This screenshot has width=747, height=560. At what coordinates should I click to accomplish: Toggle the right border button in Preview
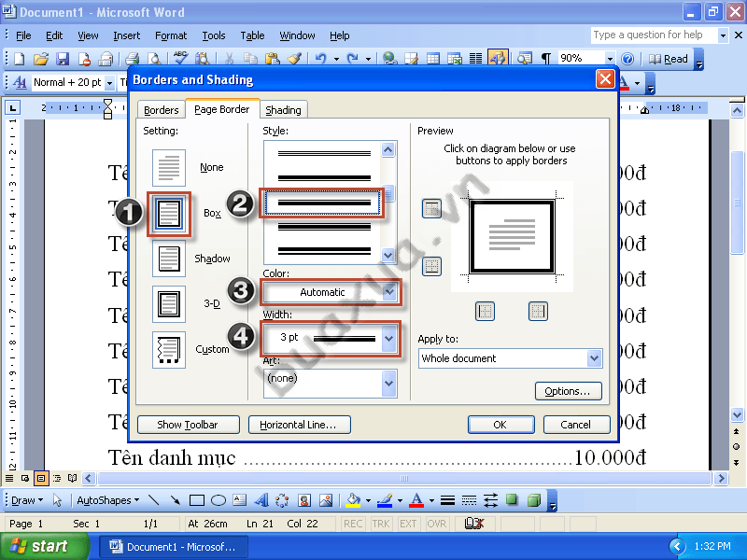(x=538, y=312)
